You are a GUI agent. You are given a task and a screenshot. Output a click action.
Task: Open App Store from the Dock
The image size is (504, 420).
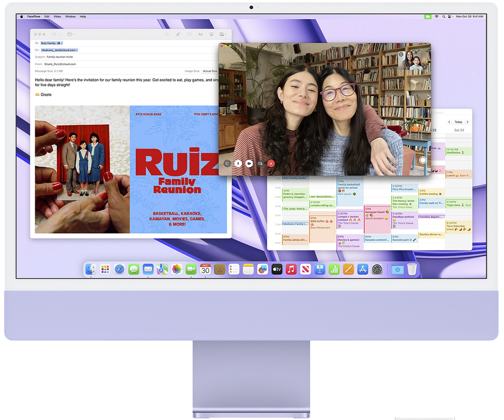click(x=363, y=269)
